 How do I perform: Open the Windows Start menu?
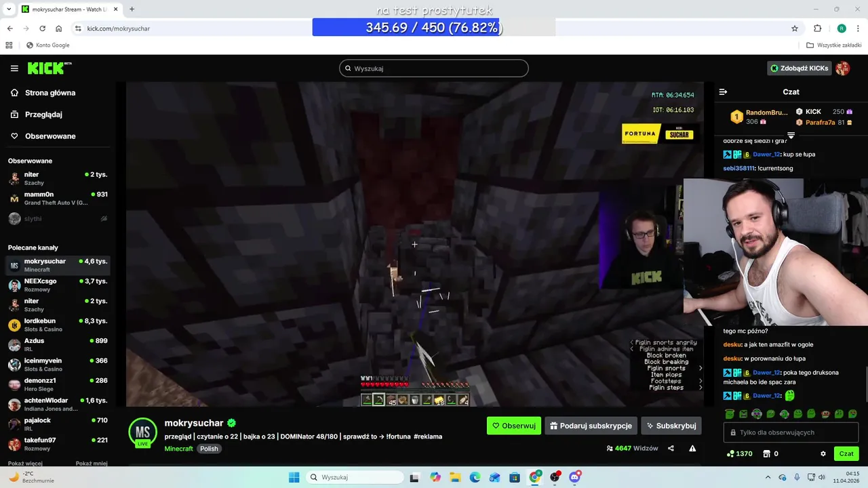294,477
